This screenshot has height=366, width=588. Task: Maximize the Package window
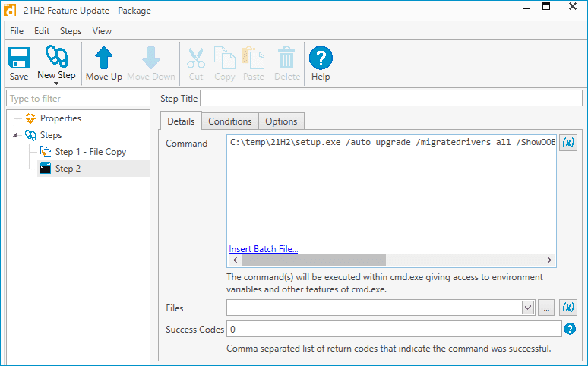coord(546,6)
